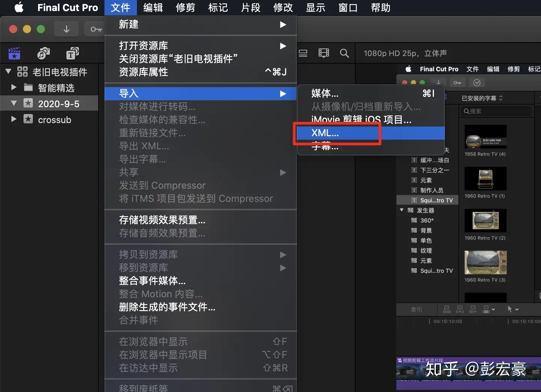Select 导入 in the file menu
Viewport: 541px width, 392px height.
(x=201, y=93)
